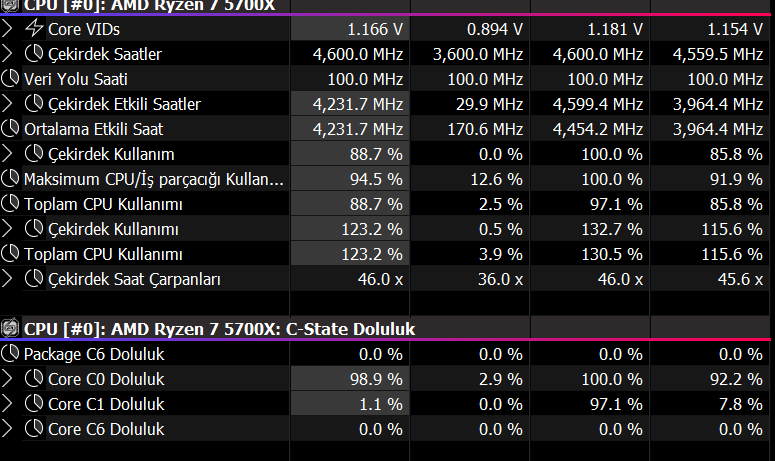
Task: Click the Toplam CPU Kullanımı value 3.9 %
Action: click(x=501, y=254)
